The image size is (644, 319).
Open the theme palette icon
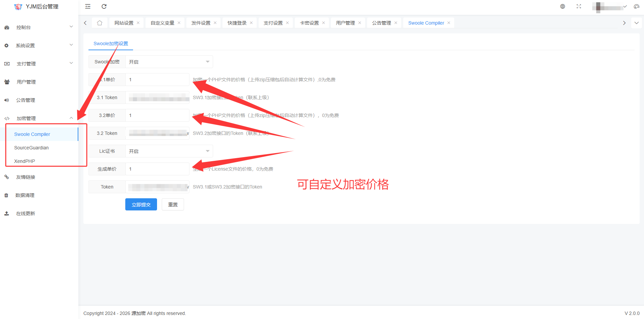(637, 6)
